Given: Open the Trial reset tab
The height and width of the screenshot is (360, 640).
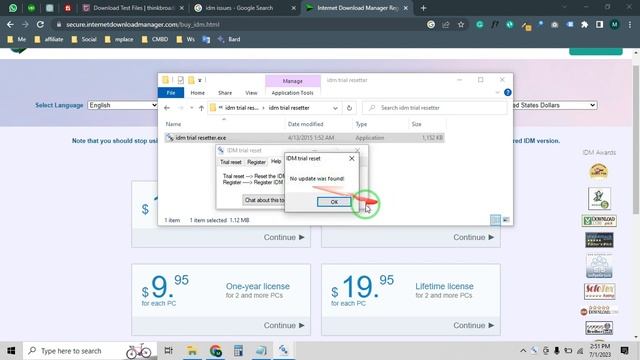Looking at the screenshot, I should point(231,162).
